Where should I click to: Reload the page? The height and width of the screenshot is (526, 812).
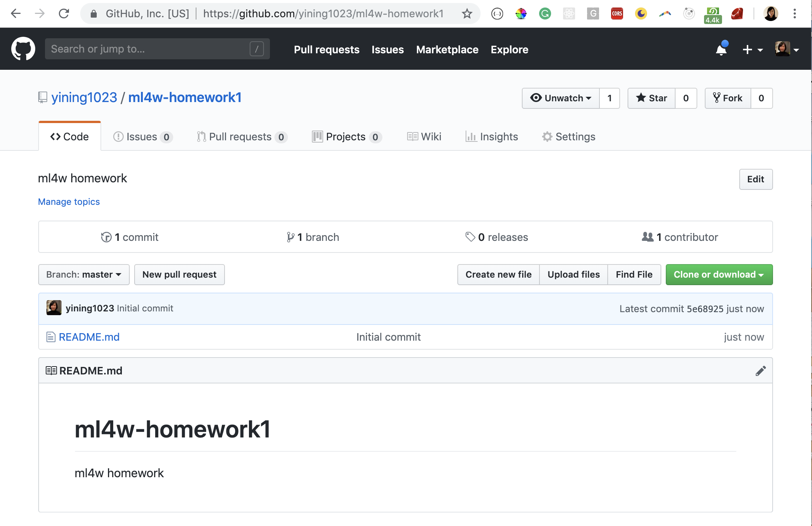(64, 14)
